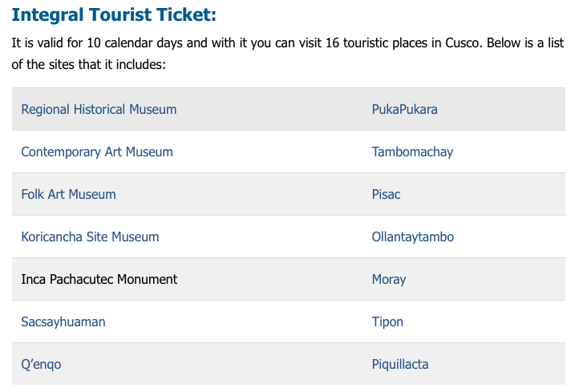Click the Q'enqo link

[41, 364]
